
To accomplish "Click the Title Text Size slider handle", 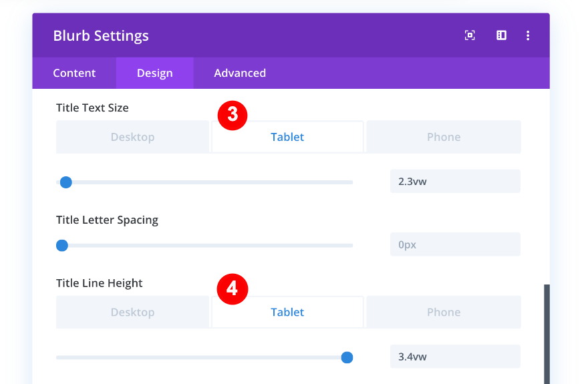I will pos(65,182).
